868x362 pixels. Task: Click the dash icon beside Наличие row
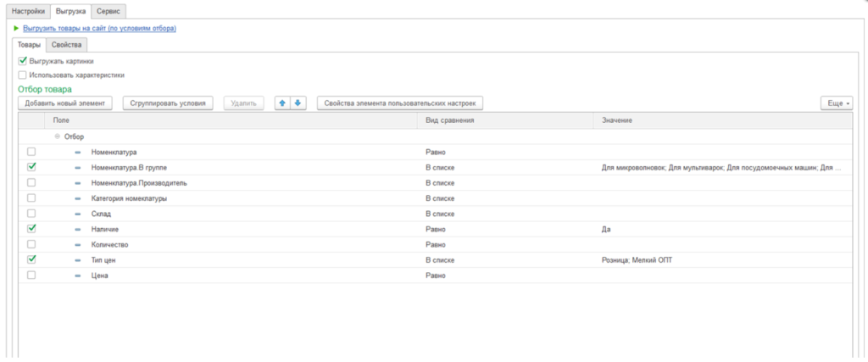(x=78, y=229)
